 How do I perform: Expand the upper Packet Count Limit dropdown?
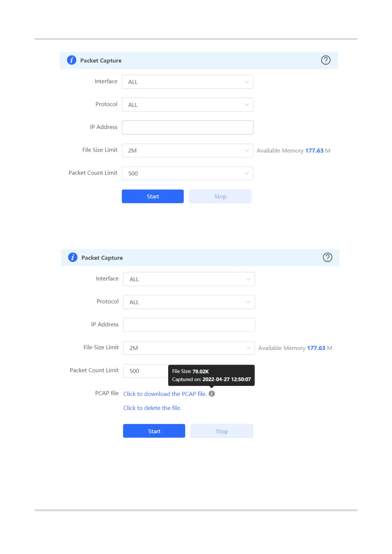click(187, 173)
